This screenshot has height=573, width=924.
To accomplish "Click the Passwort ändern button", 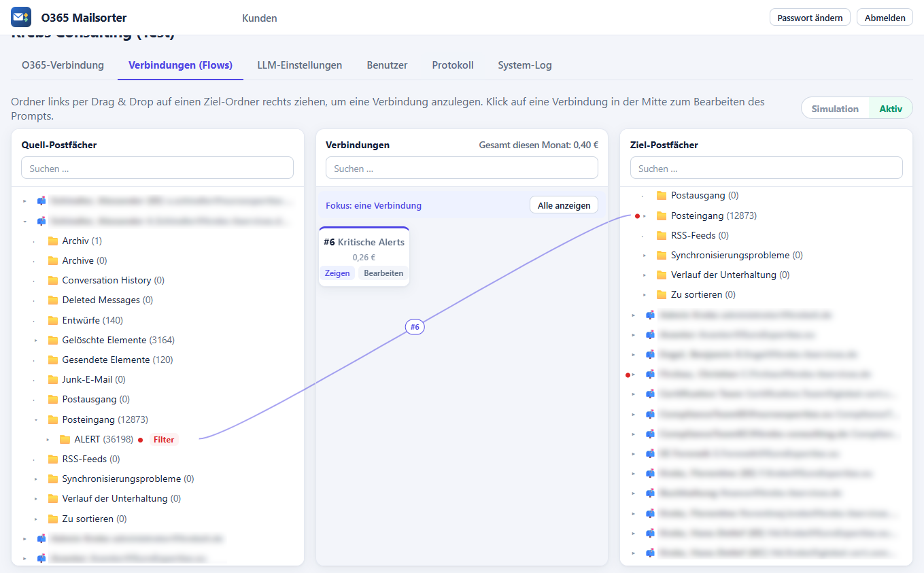I will click(x=810, y=18).
